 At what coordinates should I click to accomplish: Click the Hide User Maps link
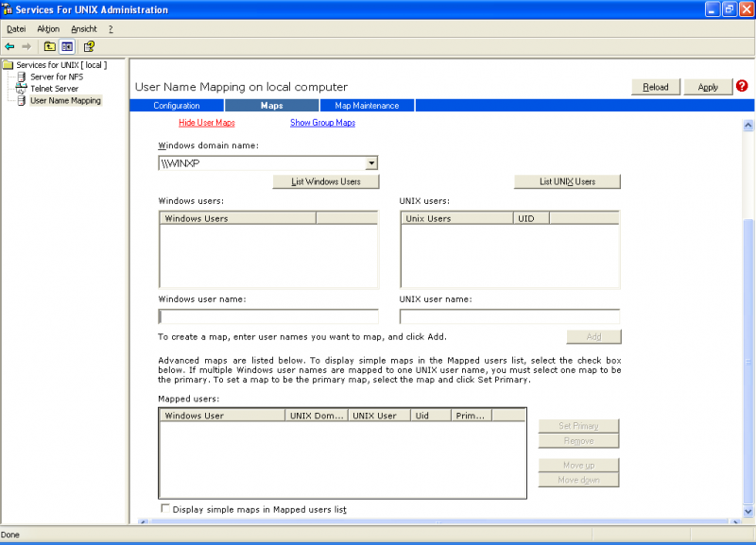[x=206, y=123]
